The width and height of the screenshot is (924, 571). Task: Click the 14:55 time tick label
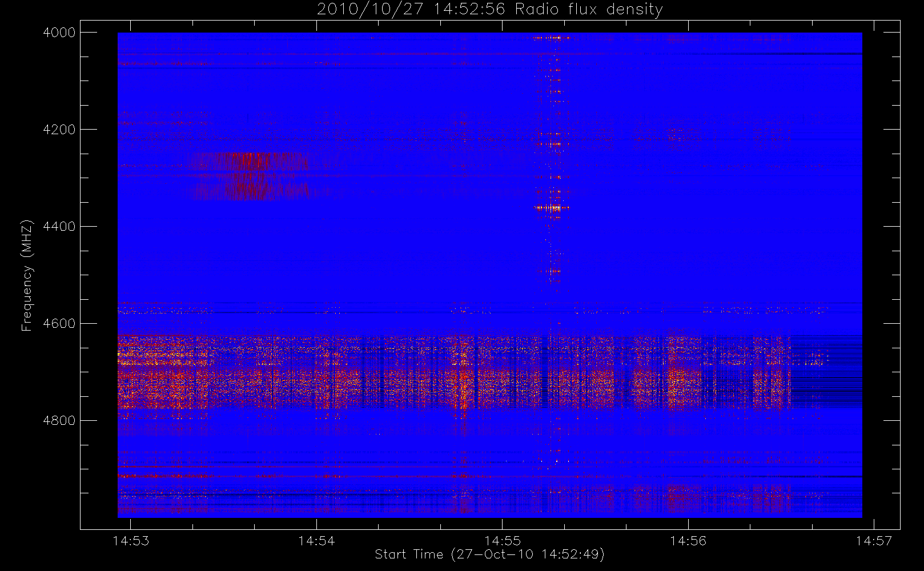tap(503, 541)
